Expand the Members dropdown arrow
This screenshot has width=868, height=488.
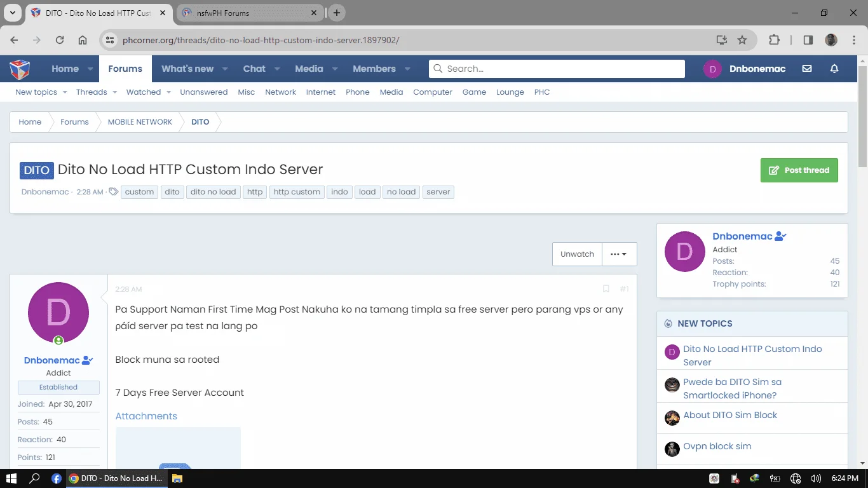[407, 69]
